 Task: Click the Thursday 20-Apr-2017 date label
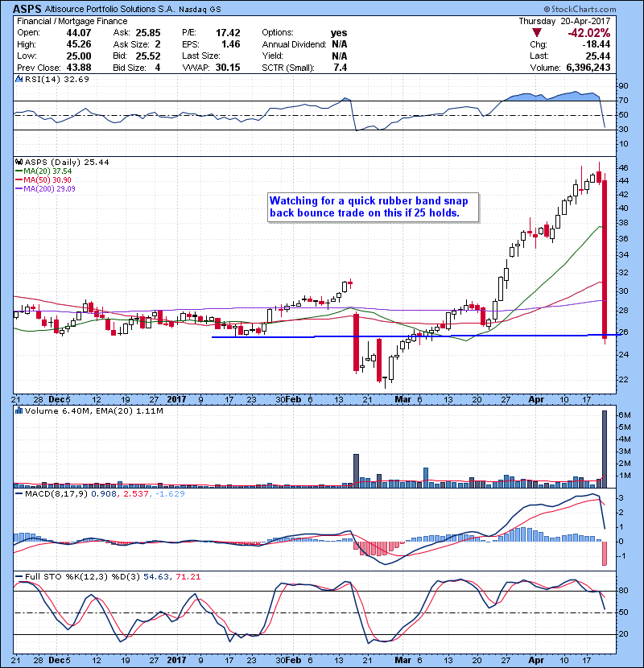tap(564, 21)
